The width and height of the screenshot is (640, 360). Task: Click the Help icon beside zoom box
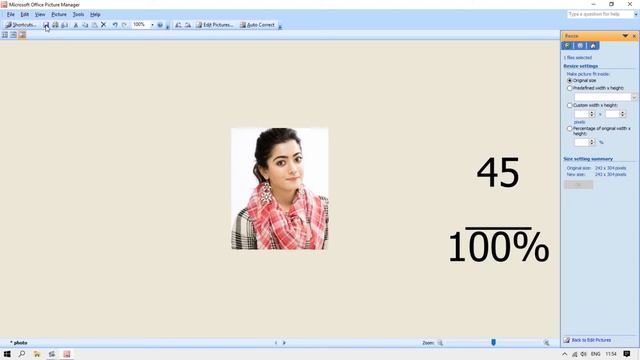click(x=160, y=25)
